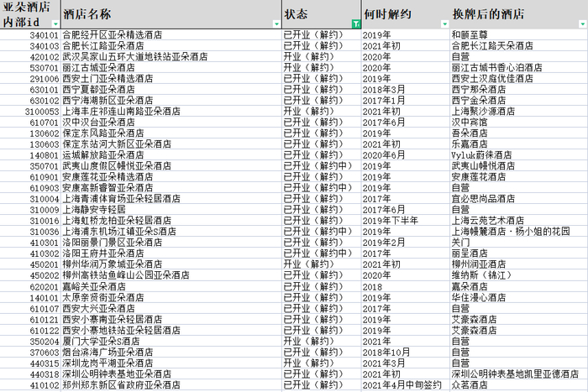Screen dimensions: 588x392
Task: Select cell 西安小寨地铁站亚朵轻居酒店
Action: 171,330
